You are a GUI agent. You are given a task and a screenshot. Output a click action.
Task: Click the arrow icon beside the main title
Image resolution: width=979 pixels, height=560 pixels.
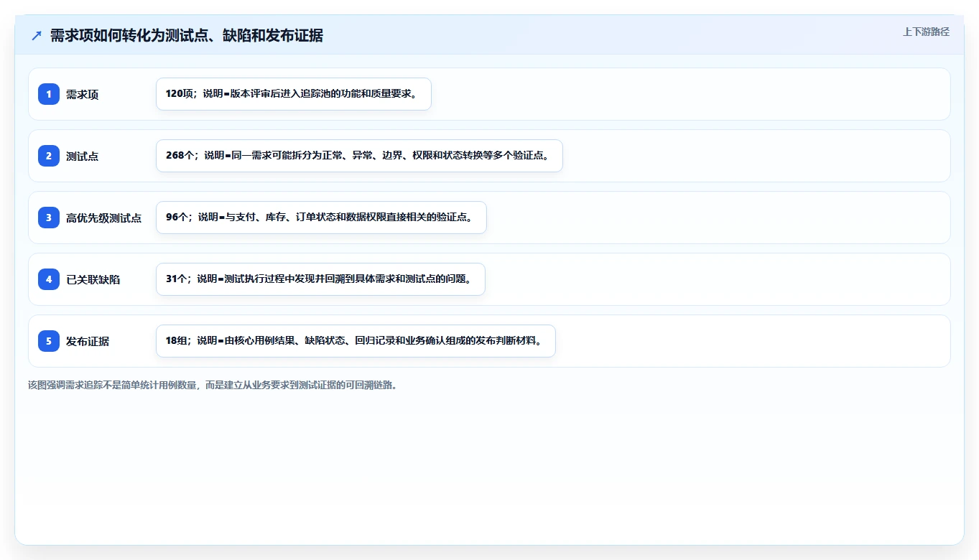tap(37, 36)
